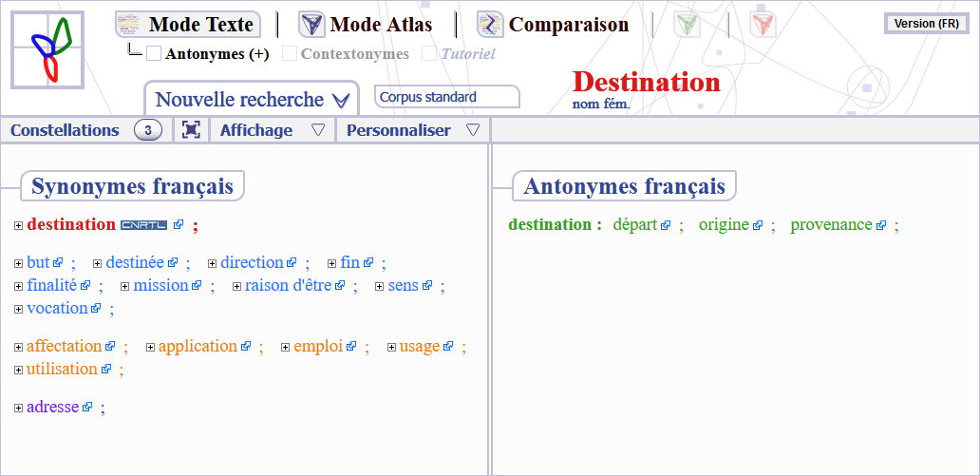The width and height of the screenshot is (980, 476).
Task: Check the Tutoriel checkbox
Action: tap(429, 54)
